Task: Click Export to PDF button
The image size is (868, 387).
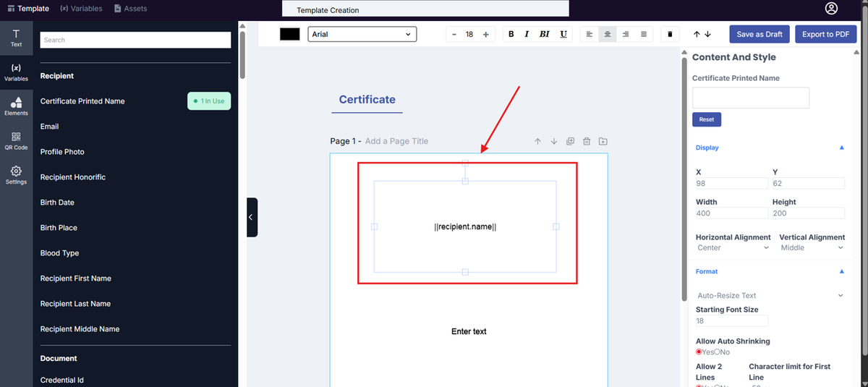Action: point(825,34)
